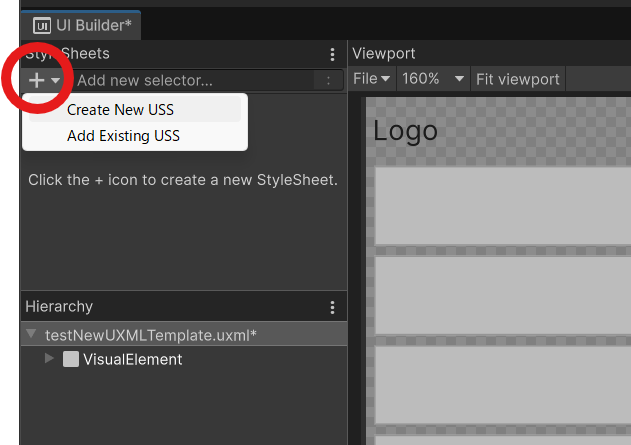Choose Add Existing USS option
631x445 pixels.
[x=123, y=135]
